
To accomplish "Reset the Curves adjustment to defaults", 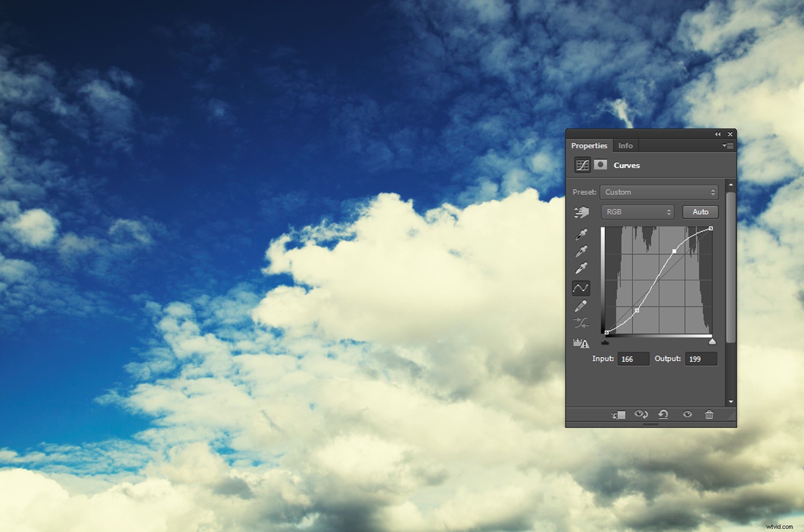I will click(x=664, y=414).
